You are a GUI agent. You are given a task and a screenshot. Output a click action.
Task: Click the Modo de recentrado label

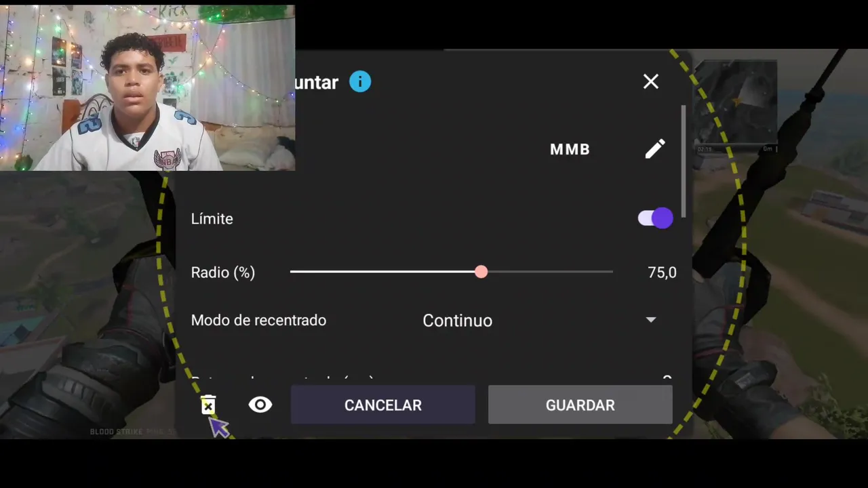click(x=258, y=320)
